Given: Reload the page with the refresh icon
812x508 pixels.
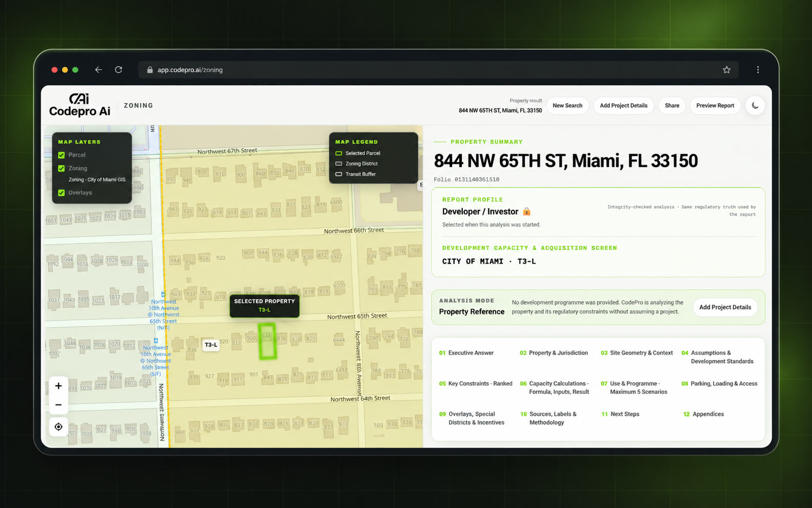Looking at the screenshot, I should (118, 70).
